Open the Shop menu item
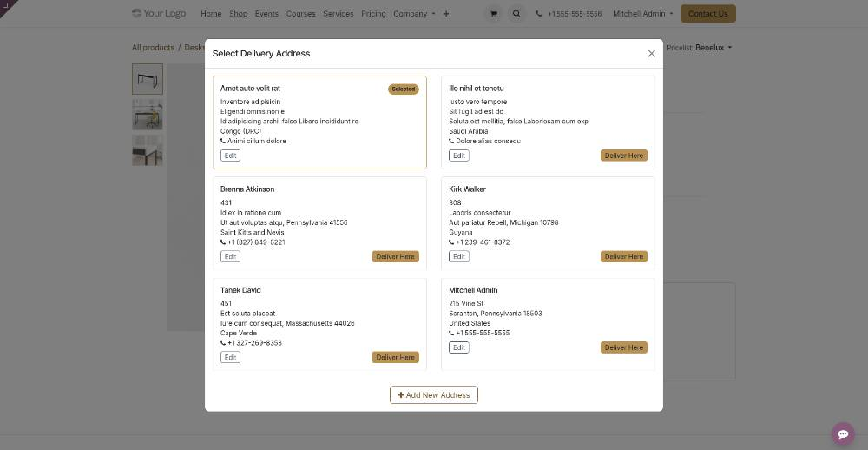This screenshot has height=450, width=868. pos(238,14)
